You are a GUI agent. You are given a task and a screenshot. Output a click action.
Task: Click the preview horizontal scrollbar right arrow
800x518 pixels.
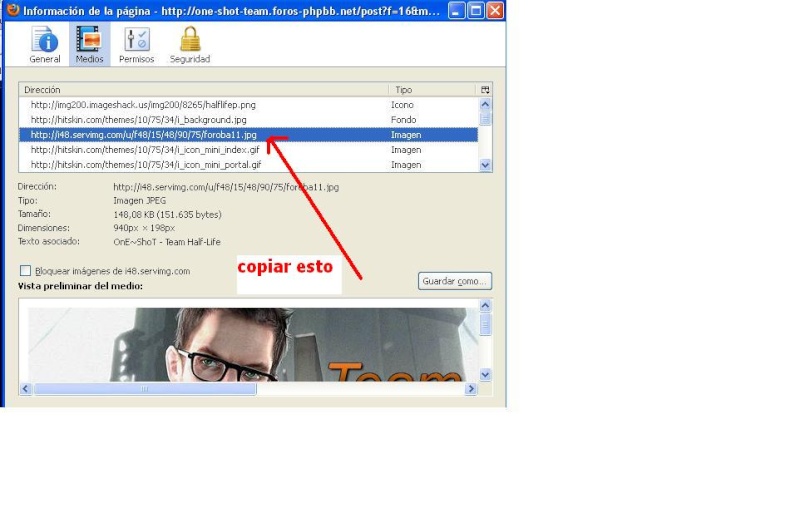pyautogui.click(x=471, y=389)
